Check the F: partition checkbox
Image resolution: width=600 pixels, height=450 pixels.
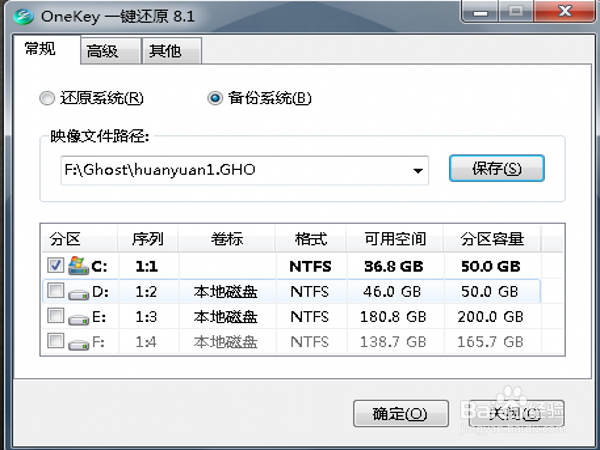point(55,341)
